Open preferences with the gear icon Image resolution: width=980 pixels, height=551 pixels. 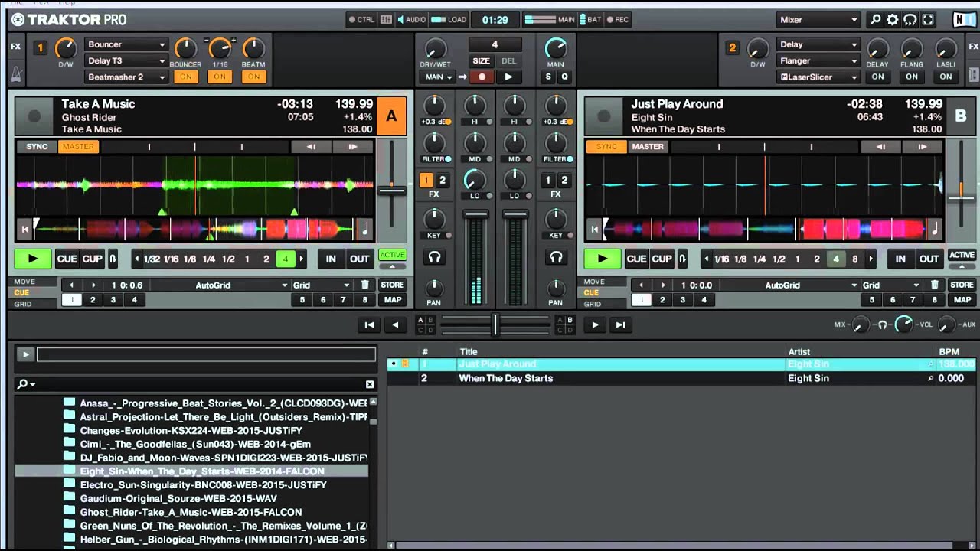(893, 20)
